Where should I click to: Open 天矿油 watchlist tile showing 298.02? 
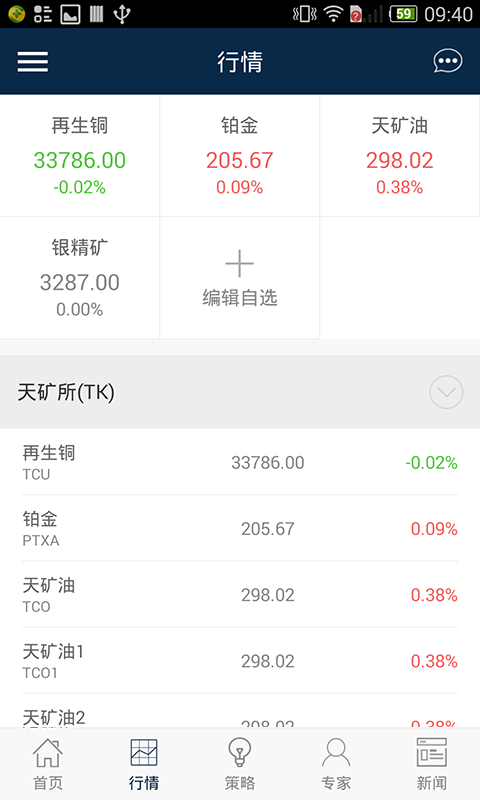(400, 156)
